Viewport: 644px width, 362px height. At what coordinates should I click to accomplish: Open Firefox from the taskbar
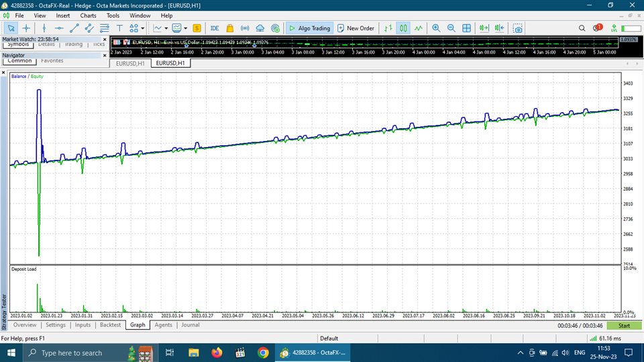pyautogui.click(x=217, y=353)
